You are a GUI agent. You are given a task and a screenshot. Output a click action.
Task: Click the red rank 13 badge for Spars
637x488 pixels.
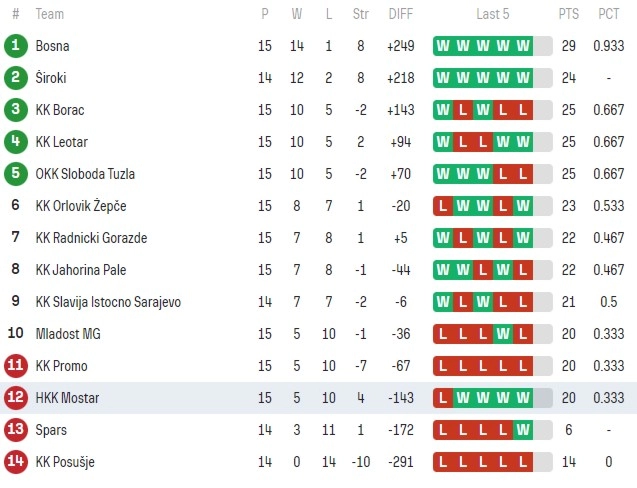point(16,429)
